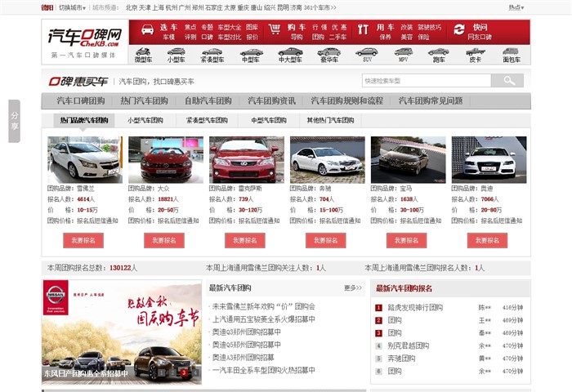Open 东风日产团购惠全系招募中 banner
This screenshot has height=392, width=572.
click(x=86, y=374)
